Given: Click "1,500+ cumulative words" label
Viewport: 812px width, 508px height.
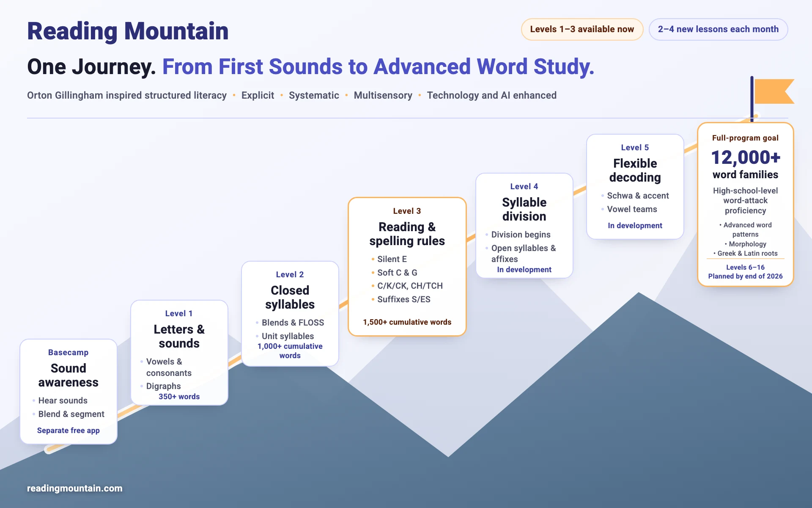Looking at the screenshot, I should (x=407, y=322).
